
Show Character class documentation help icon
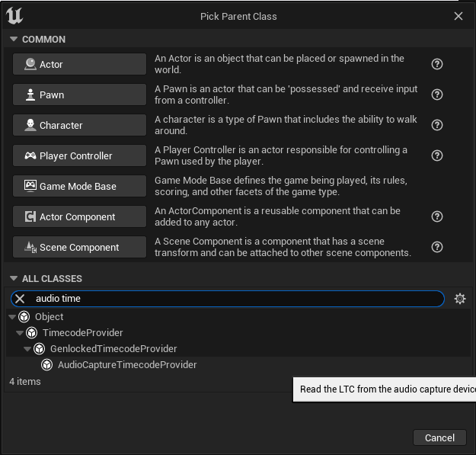pyautogui.click(x=437, y=125)
